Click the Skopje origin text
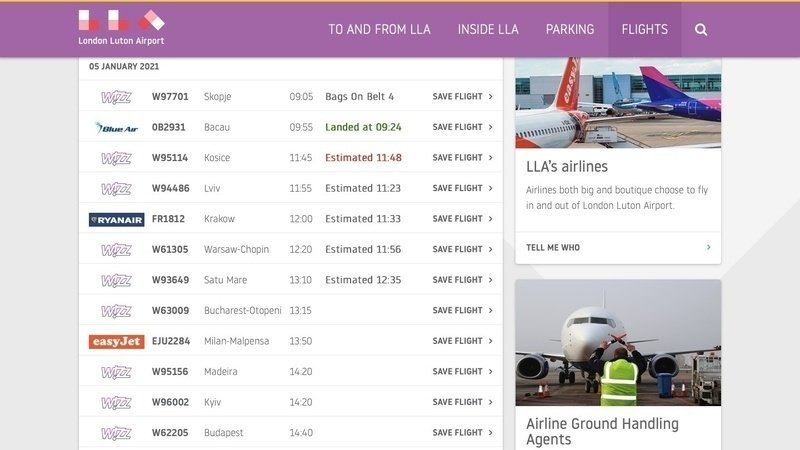The image size is (800, 450). point(218,97)
